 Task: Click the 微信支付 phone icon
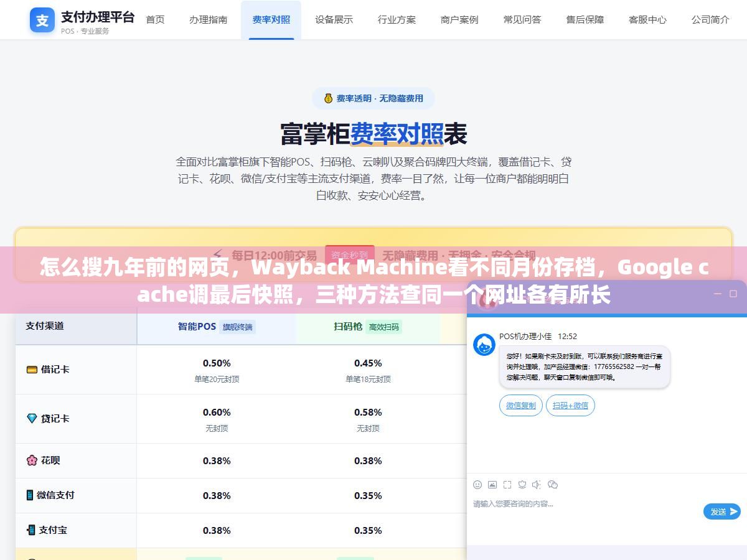[x=30, y=495]
